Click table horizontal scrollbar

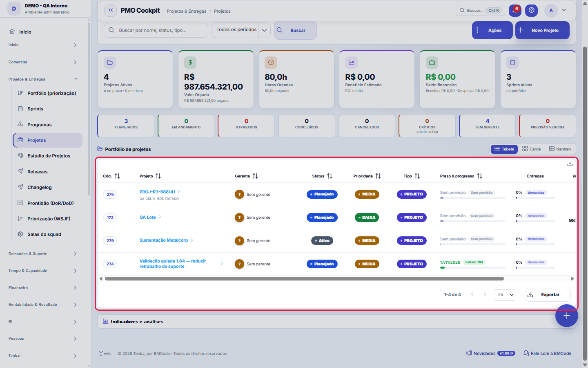point(304,279)
